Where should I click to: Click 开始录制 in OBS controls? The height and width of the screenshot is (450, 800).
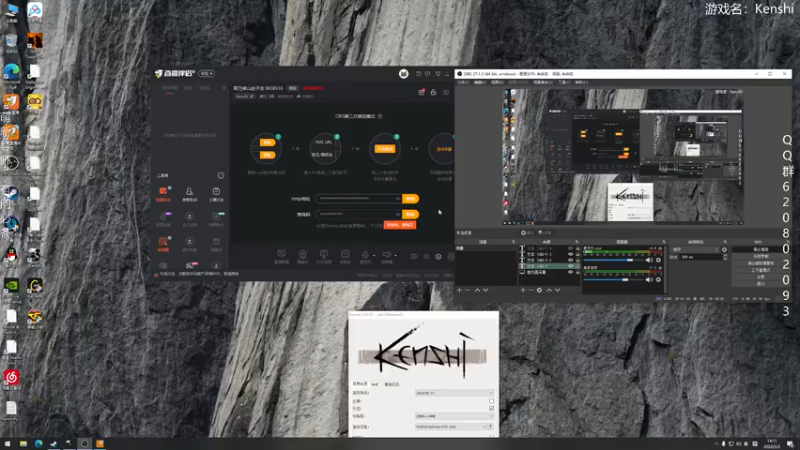pos(760,257)
